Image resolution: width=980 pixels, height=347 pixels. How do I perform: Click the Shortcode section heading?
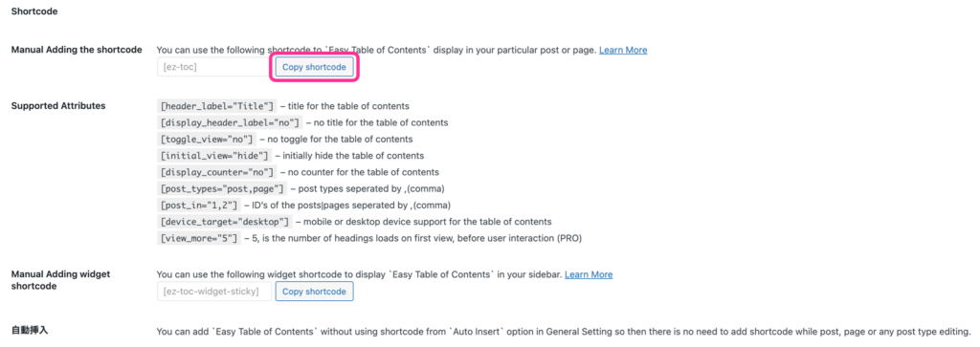tap(34, 11)
